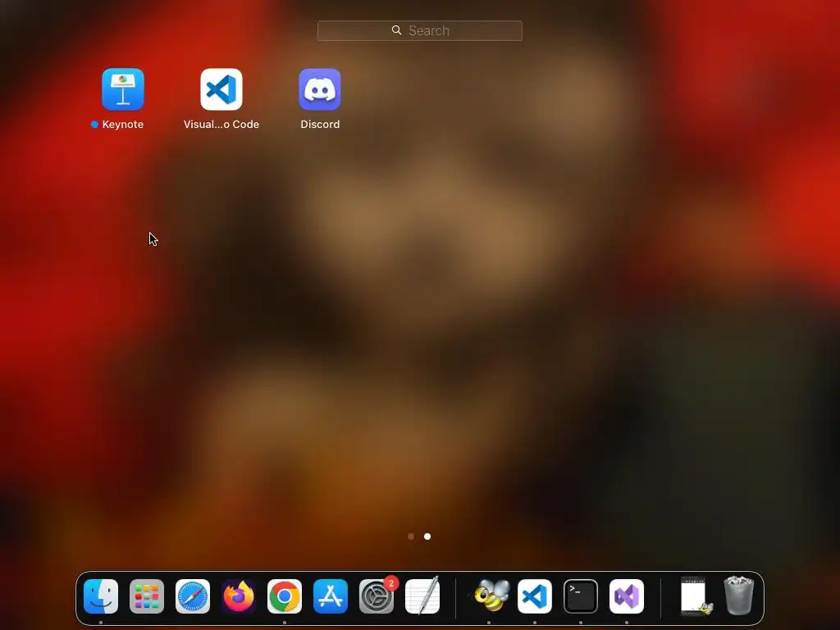Click the Keynote label text
Image resolution: width=840 pixels, height=630 pixels.
click(x=123, y=125)
